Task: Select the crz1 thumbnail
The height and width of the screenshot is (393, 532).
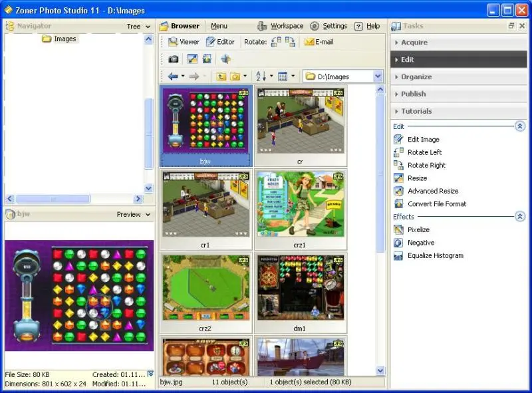Action: [301, 209]
